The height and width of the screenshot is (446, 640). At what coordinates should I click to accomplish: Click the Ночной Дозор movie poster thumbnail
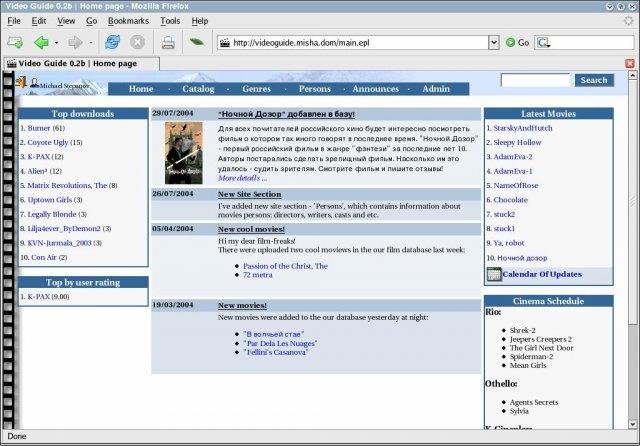[x=184, y=153]
